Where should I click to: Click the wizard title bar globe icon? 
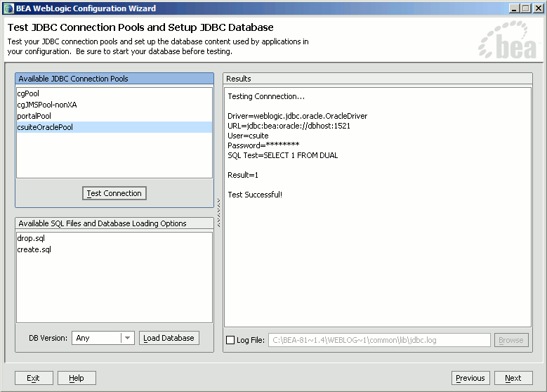click(8, 8)
